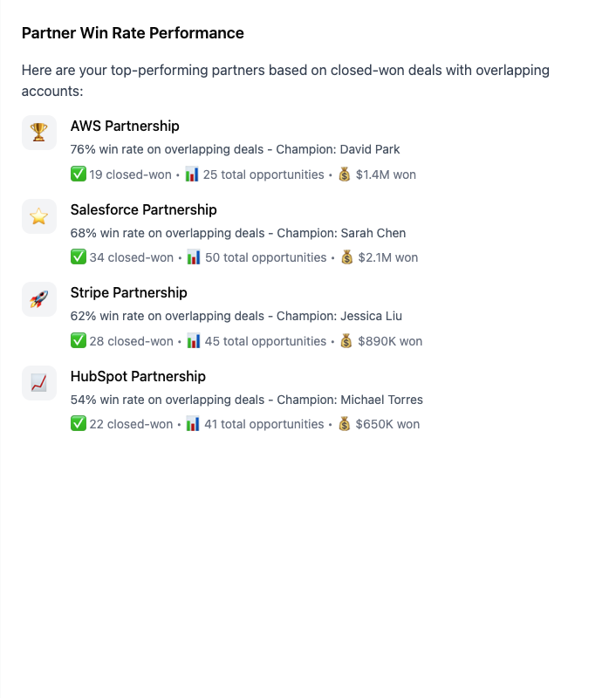616x698 pixels.
Task: Click the bar chart icon by 45 total opportunities
Action: 194,341
